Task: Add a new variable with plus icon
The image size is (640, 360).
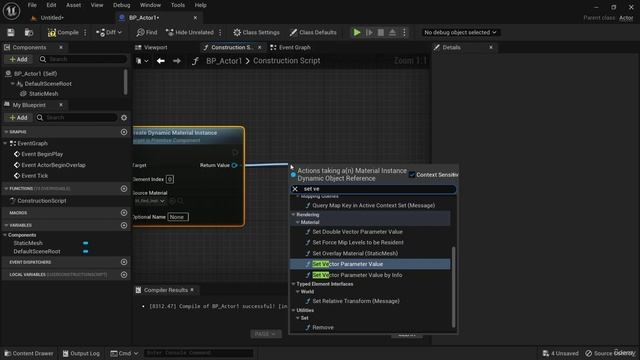Action: click(124, 225)
